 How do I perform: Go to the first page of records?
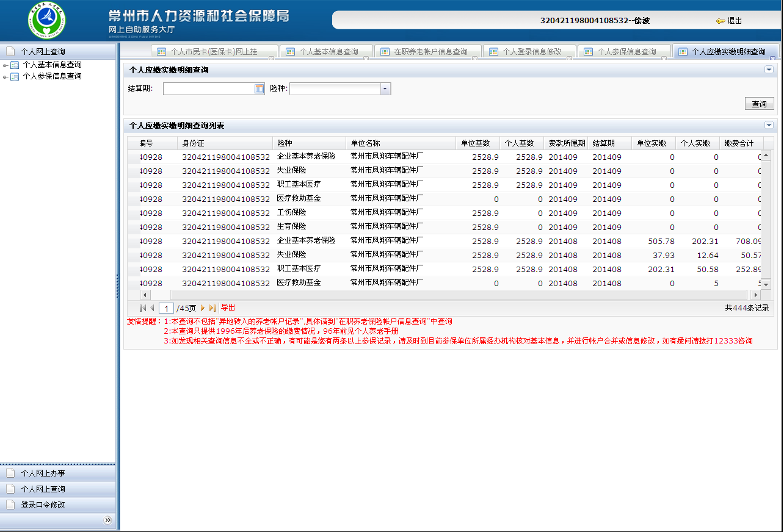coord(143,308)
